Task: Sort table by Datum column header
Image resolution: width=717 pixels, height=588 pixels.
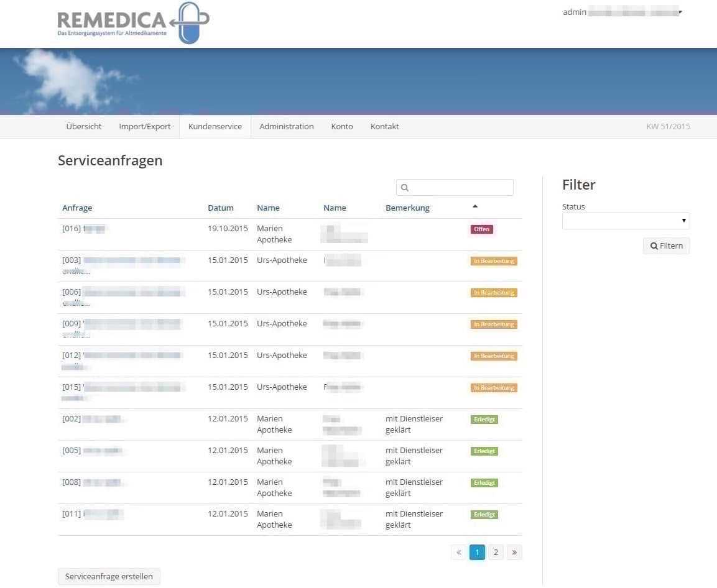Action: 221,208
